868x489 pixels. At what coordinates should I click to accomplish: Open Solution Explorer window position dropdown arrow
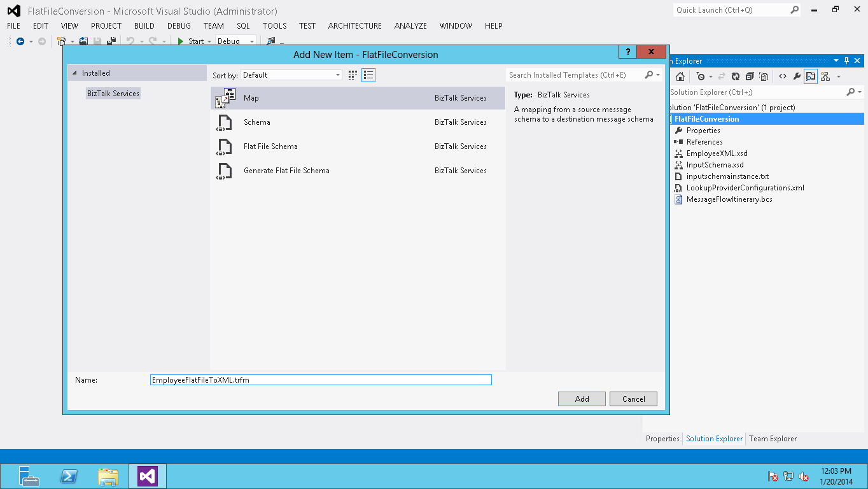pos(836,61)
